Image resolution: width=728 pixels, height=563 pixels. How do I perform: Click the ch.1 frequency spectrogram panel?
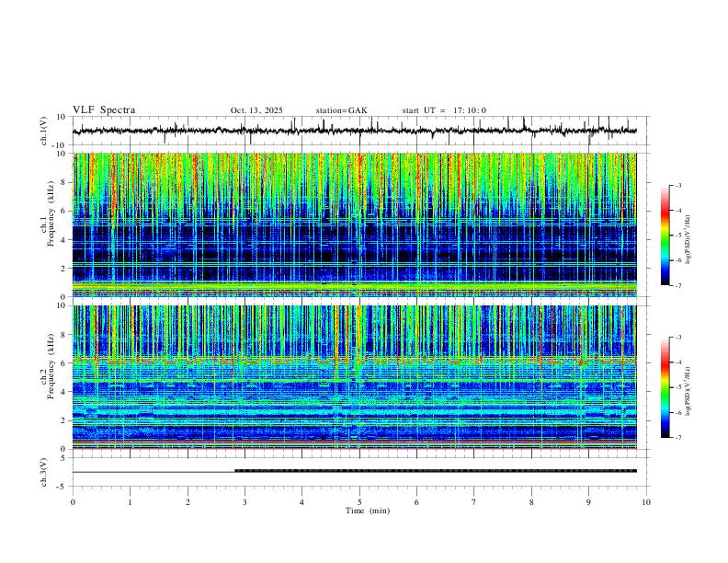354,224
